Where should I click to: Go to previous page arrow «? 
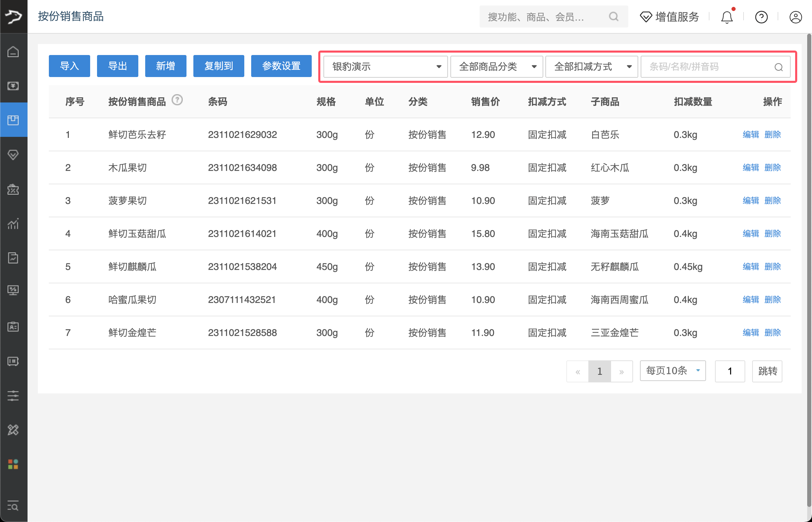coord(578,371)
